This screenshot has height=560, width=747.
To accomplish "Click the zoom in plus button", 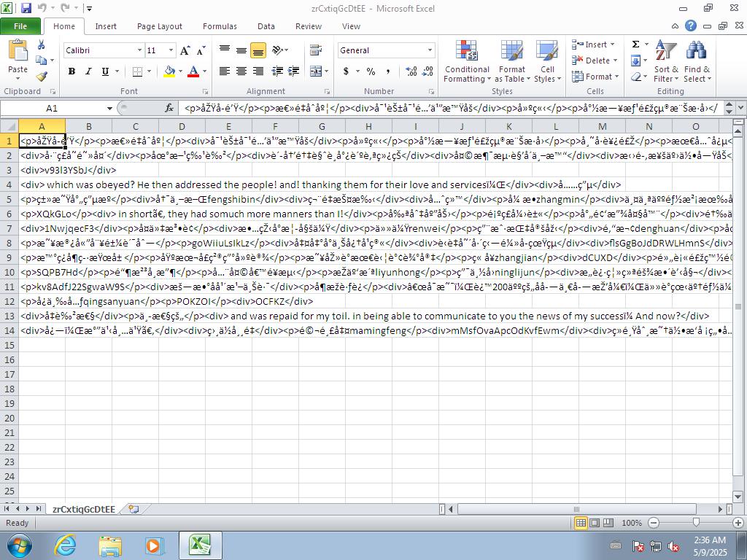I will pyautogui.click(x=738, y=523).
